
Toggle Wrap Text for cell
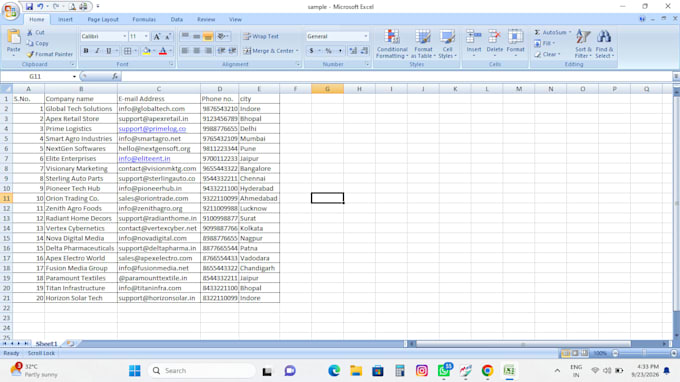tap(261, 36)
